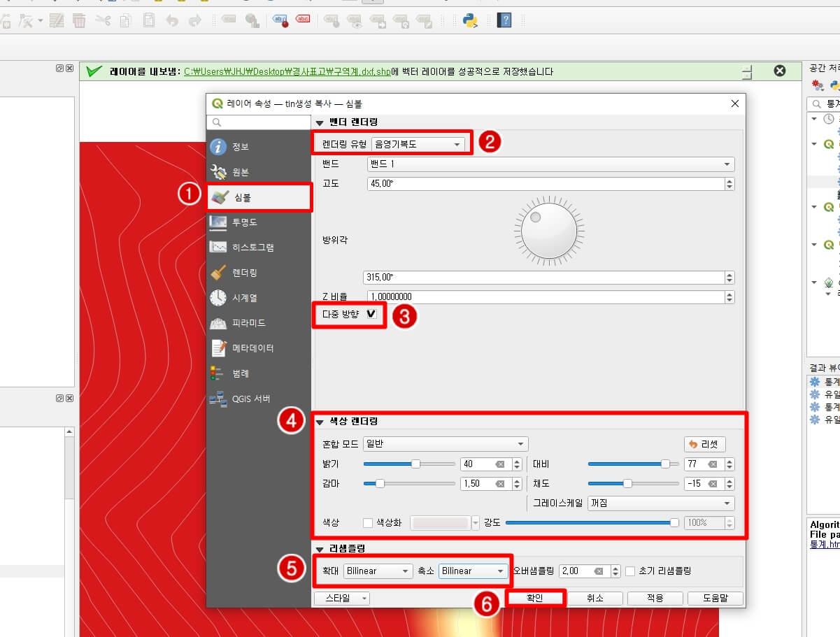Open the 스타일 dropdown button
This screenshot has width=840, height=637.
tap(341, 599)
